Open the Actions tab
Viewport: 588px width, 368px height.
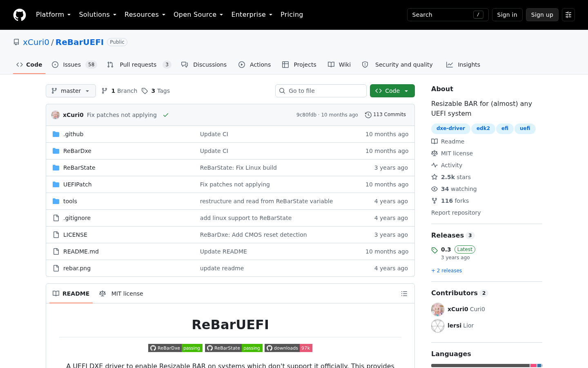click(255, 65)
